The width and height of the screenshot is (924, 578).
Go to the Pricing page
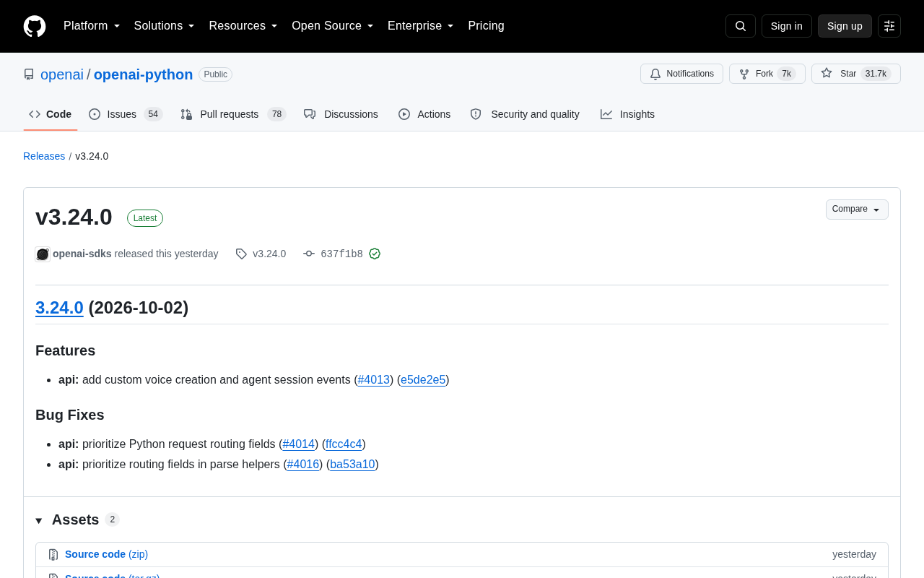[x=486, y=26]
